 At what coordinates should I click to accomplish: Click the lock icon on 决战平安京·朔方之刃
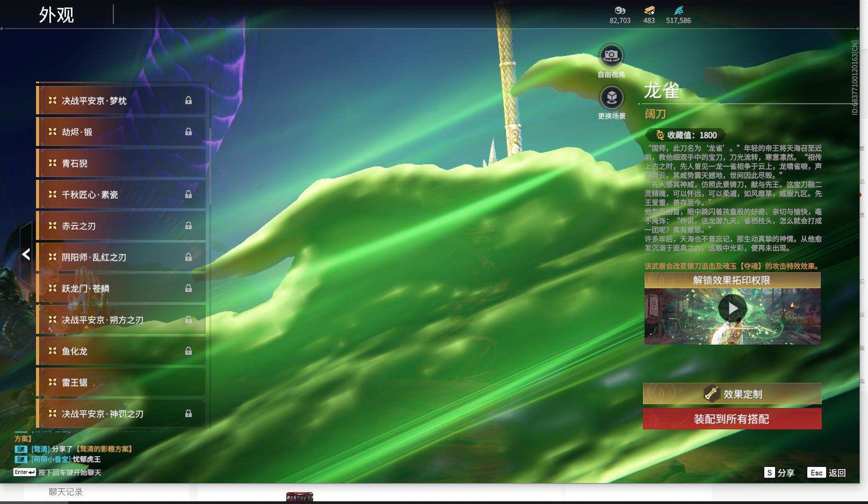tap(189, 319)
